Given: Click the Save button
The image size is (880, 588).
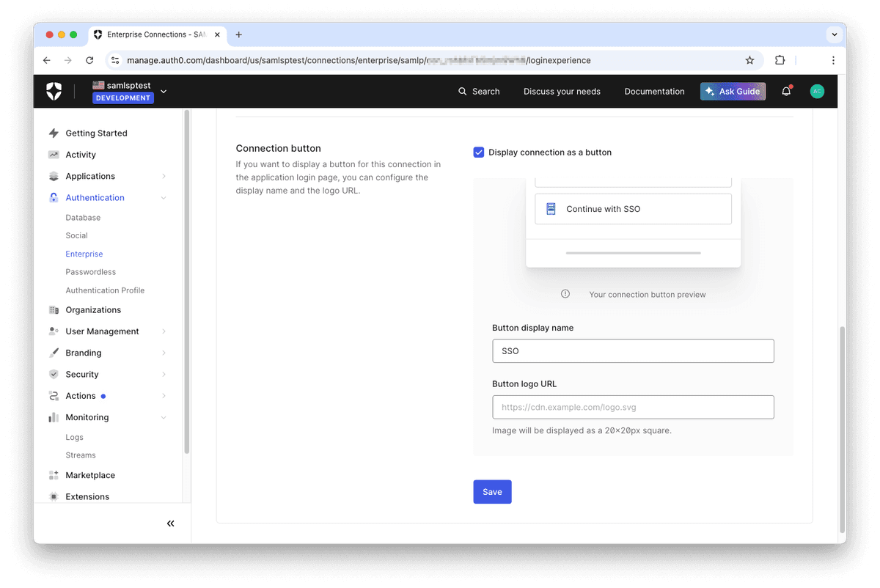Looking at the screenshot, I should tap(492, 492).
